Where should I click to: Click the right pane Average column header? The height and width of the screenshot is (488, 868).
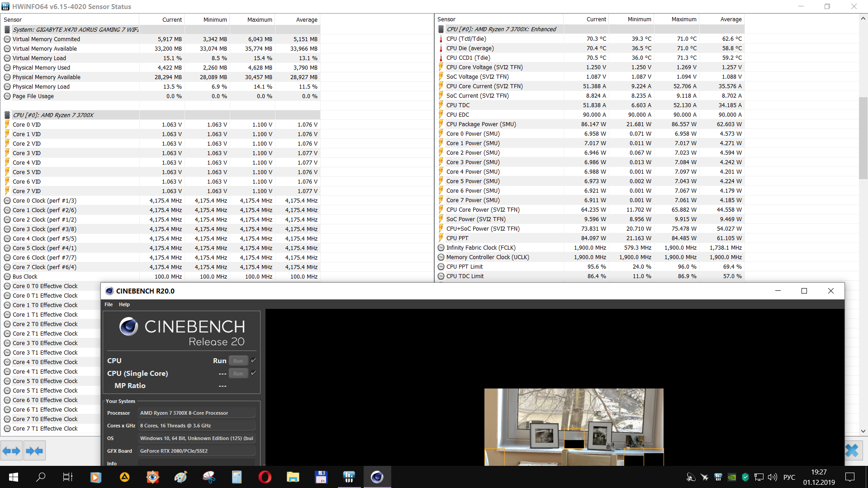coord(722,19)
